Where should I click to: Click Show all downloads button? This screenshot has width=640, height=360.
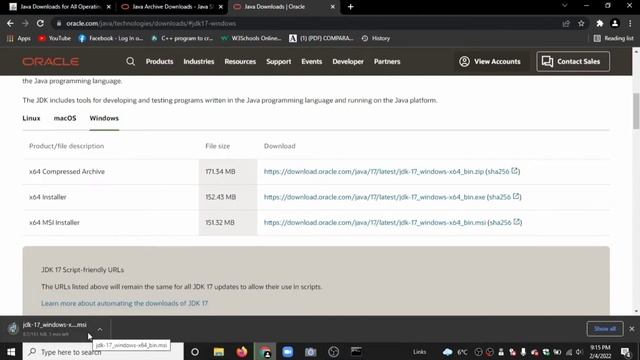pos(605,329)
